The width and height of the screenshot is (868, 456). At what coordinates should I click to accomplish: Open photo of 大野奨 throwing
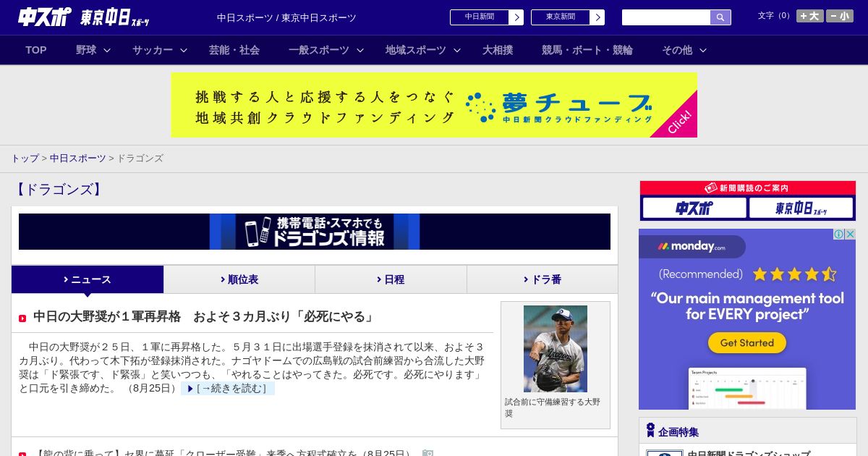click(x=556, y=349)
